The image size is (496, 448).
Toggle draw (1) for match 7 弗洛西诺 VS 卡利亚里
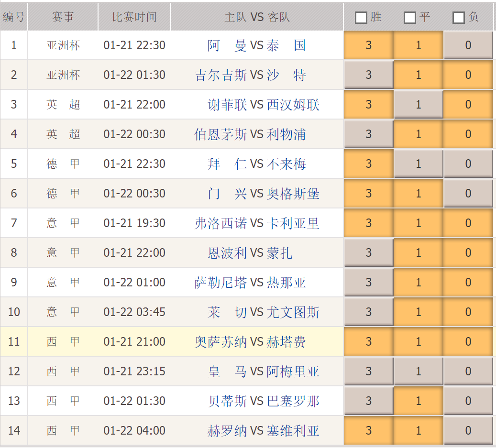point(419,223)
